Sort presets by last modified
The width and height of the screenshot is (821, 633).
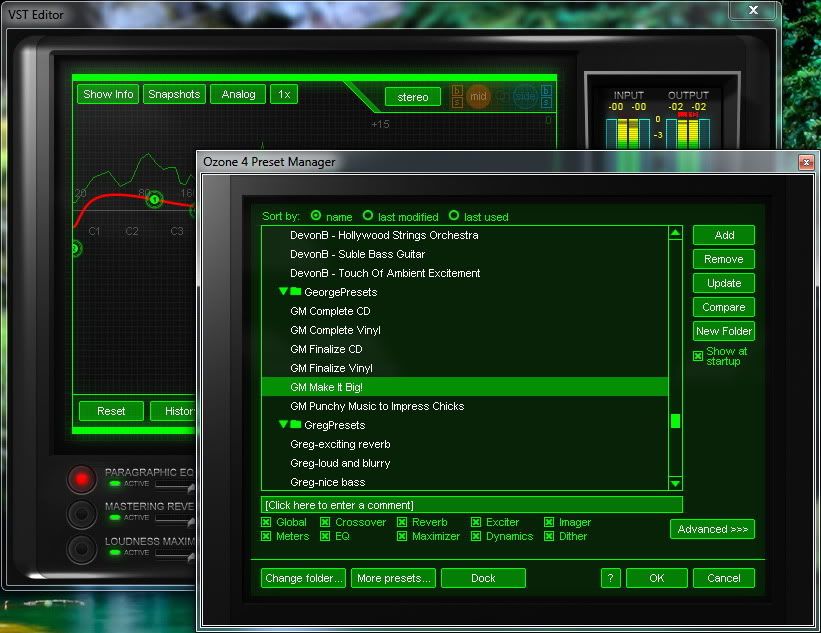click(368, 216)
